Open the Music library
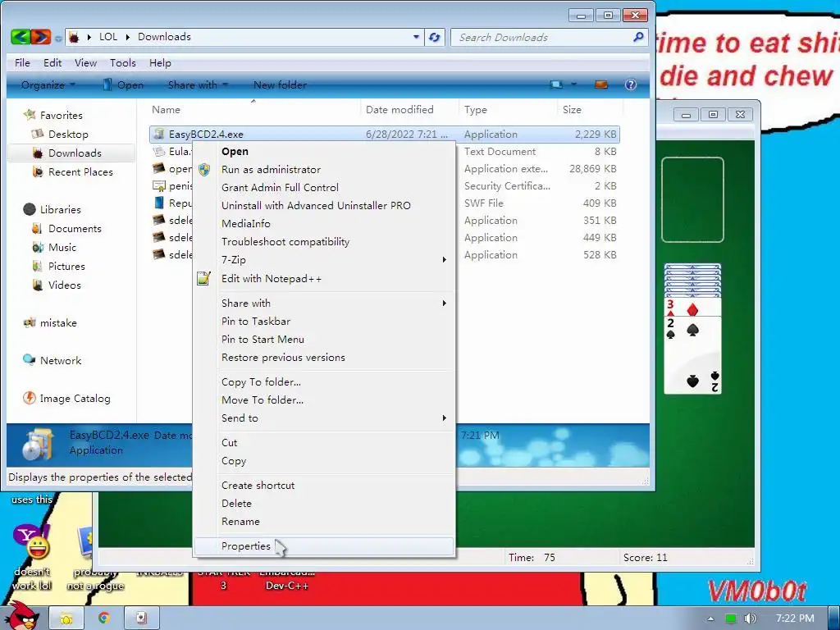This screenshot has width=840, height=630. click(x=62, y=248)
